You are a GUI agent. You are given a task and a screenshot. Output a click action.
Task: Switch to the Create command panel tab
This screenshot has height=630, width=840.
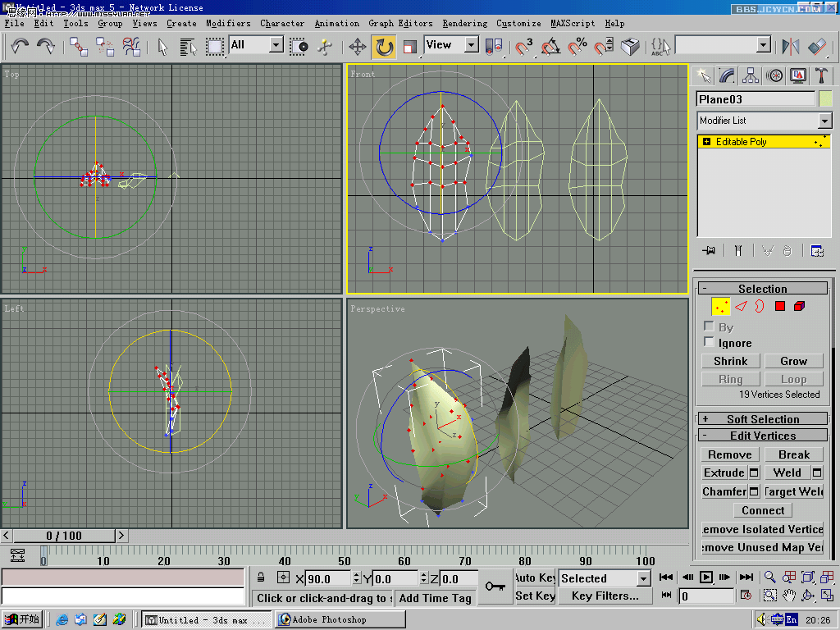[x=703, y=75]
